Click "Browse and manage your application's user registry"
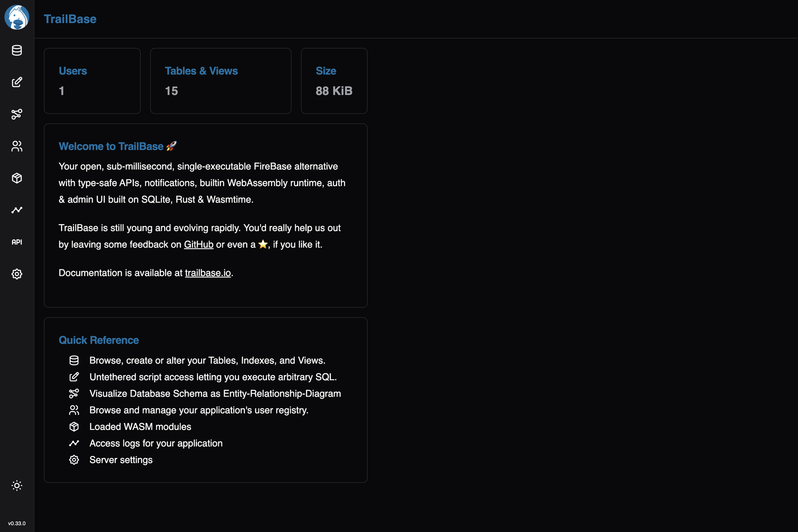Image resolution: width=798 pixels, height=532 pixels. click(199, 410)
